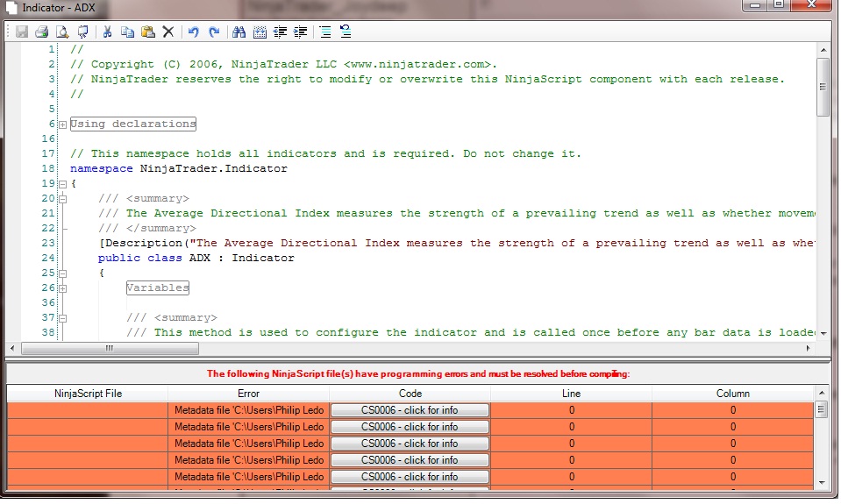Click fifth CS0006 click for info button
Image resolution: width=841 pixels, height=504 pixels.
410,477
